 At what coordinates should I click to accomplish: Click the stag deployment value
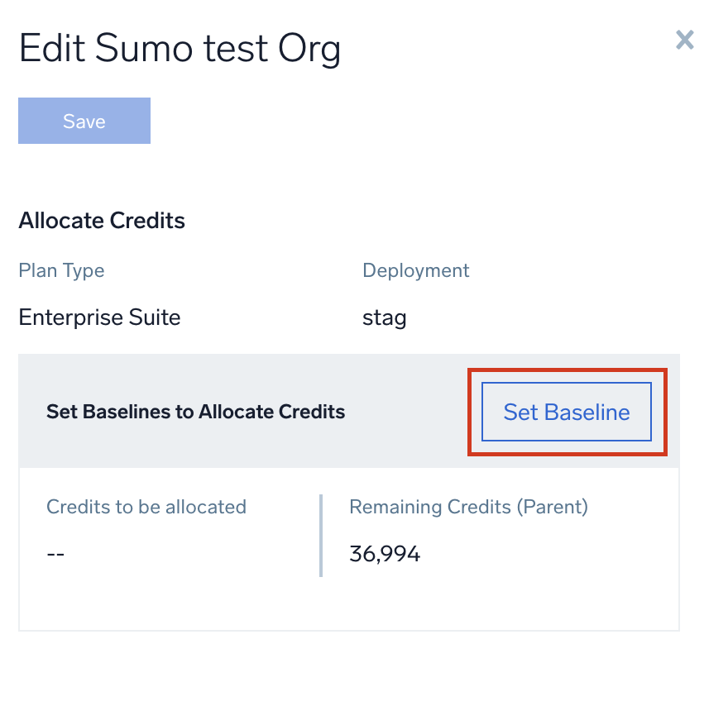[384, 317]
